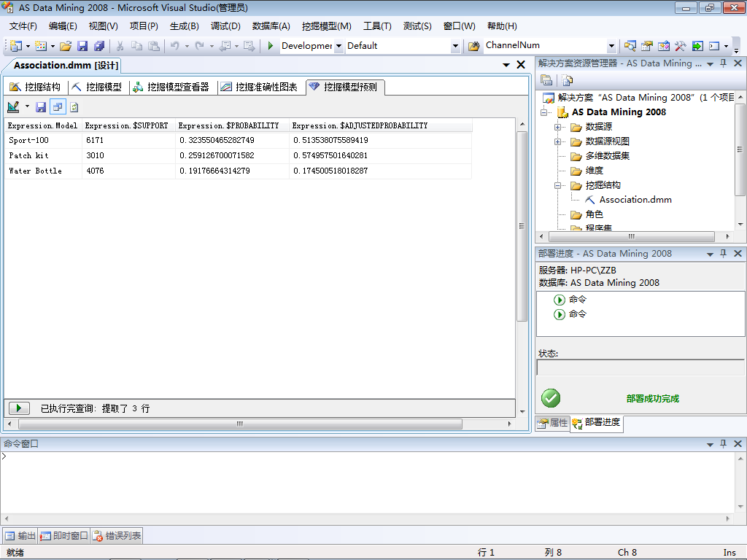Click the Open File folder icon
This screenshot has height=560, width=747.
(66, 46)
